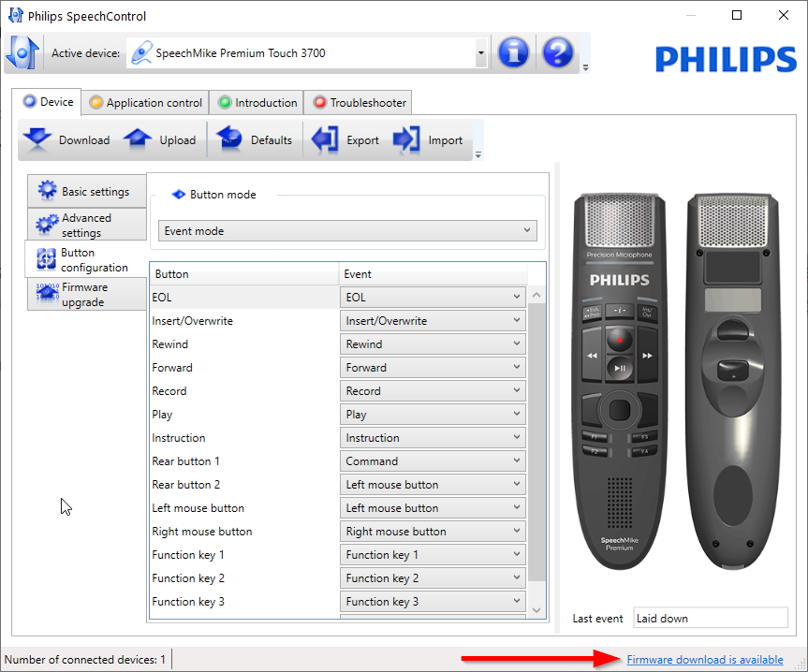Click the Fast-forward button on SpeechMike image

(x=647, y=356)
